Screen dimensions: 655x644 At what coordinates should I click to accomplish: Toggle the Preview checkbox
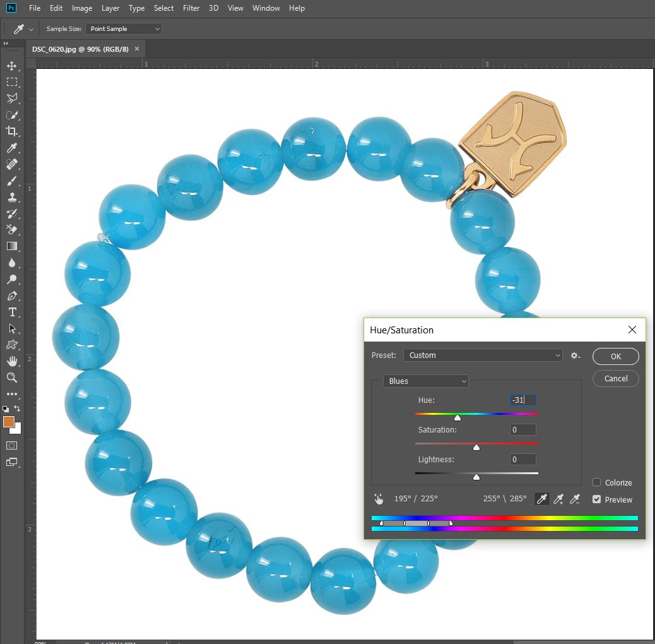click(x=596, y=499)
